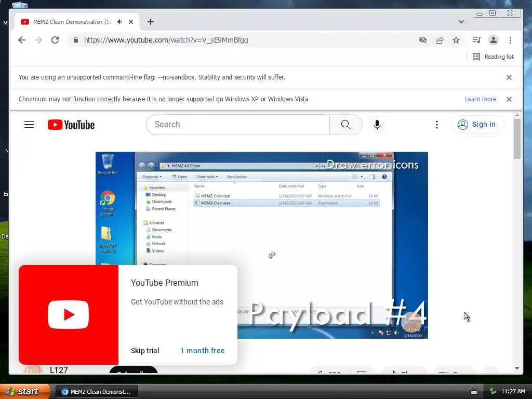Close the MEMZ Clean Demonstration tab
The height and width of the screenshot is (399, 532).
point(131,22)
